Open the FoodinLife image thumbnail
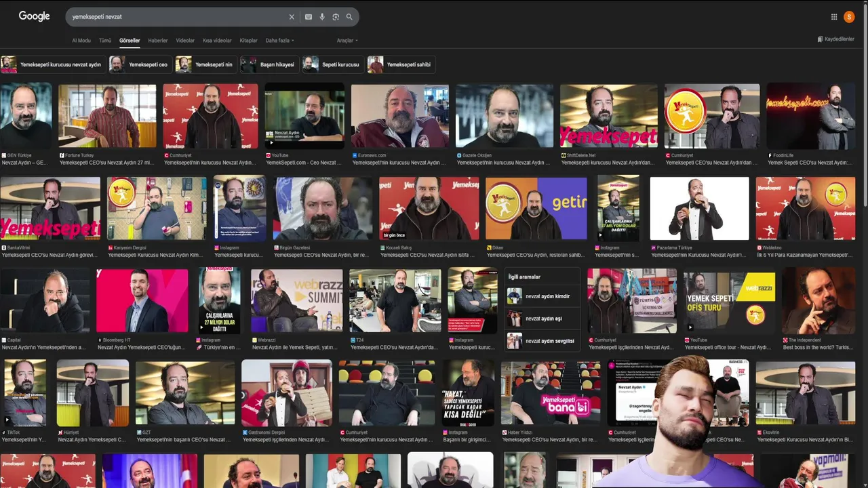Screen dimensions: 868x488 pos(811,115)
